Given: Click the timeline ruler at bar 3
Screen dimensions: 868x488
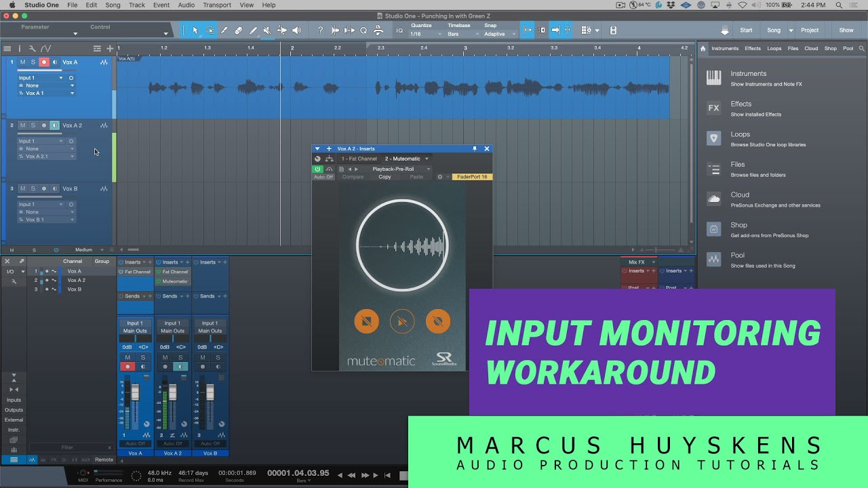Looking at the screenshot, I should [465, 48].
